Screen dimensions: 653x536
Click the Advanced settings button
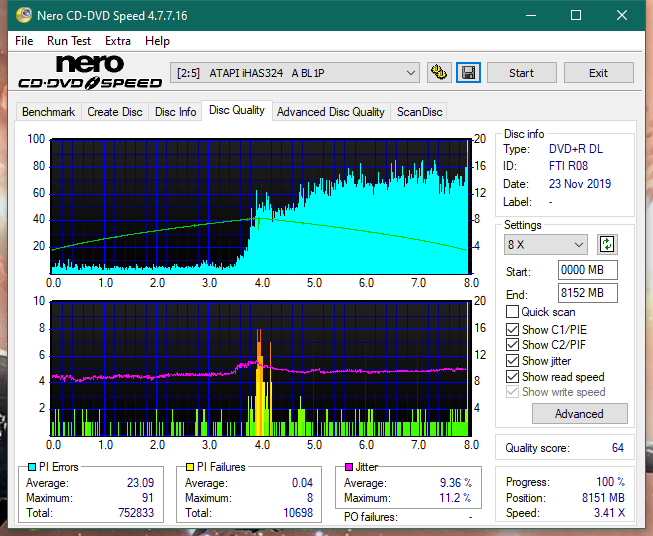click(x=579, y=414)
